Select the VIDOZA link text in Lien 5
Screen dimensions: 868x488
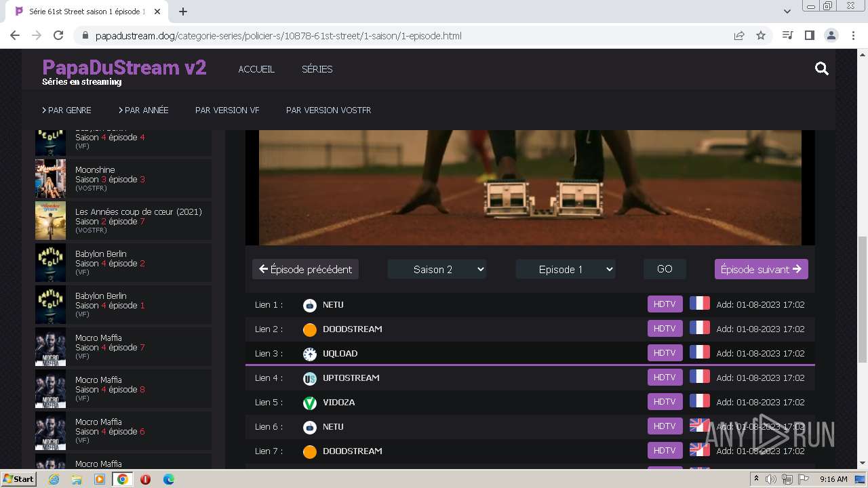(339, 402)
